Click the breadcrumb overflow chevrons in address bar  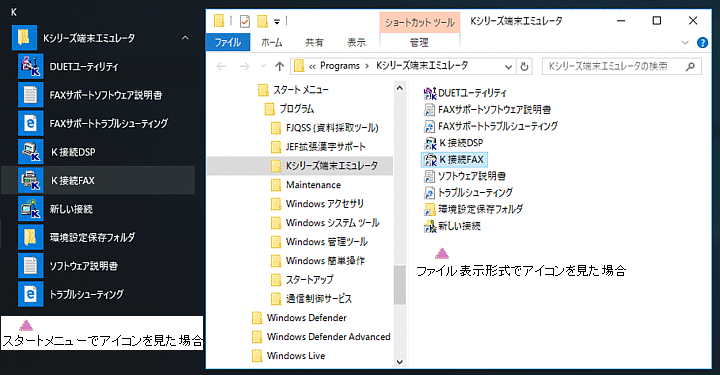pos(312,67)
